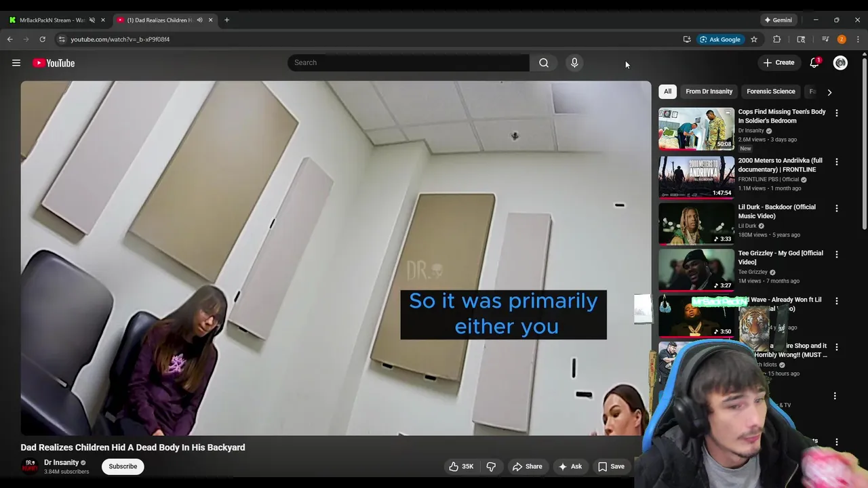Open options for 2000 Meters to Andriivka video

(x=836, y=162)
